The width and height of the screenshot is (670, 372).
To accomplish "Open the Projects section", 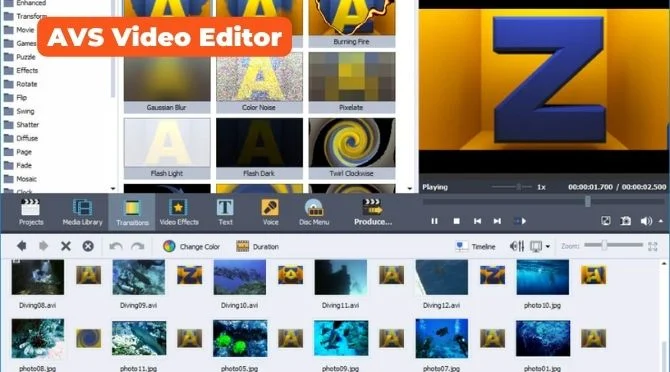I will [x=31, y=212].
